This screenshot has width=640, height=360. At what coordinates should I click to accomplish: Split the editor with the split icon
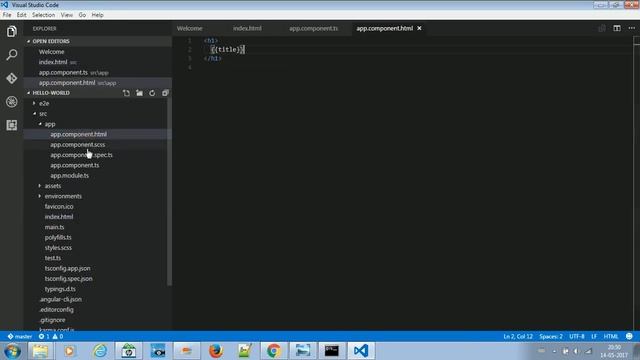click(617, 28)
